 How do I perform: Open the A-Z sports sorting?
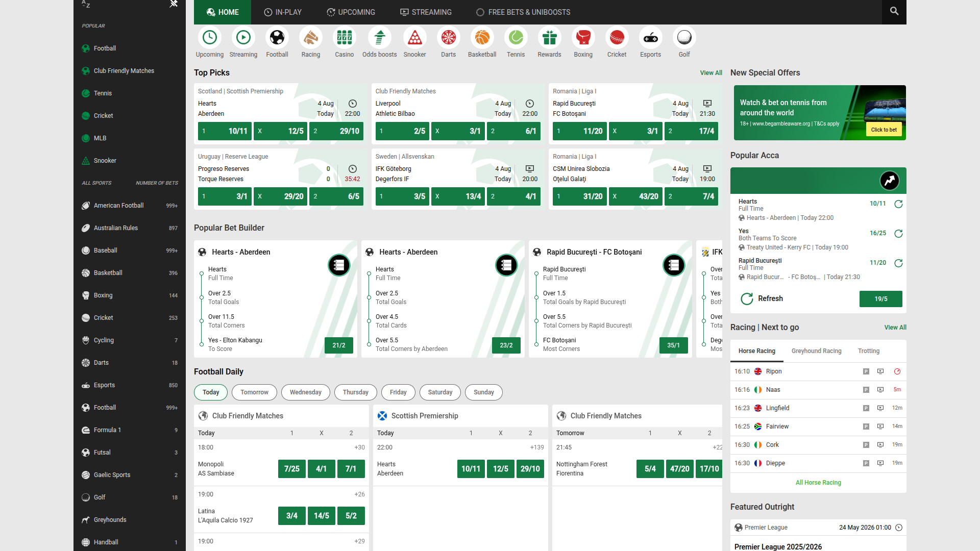pos(86,5)
